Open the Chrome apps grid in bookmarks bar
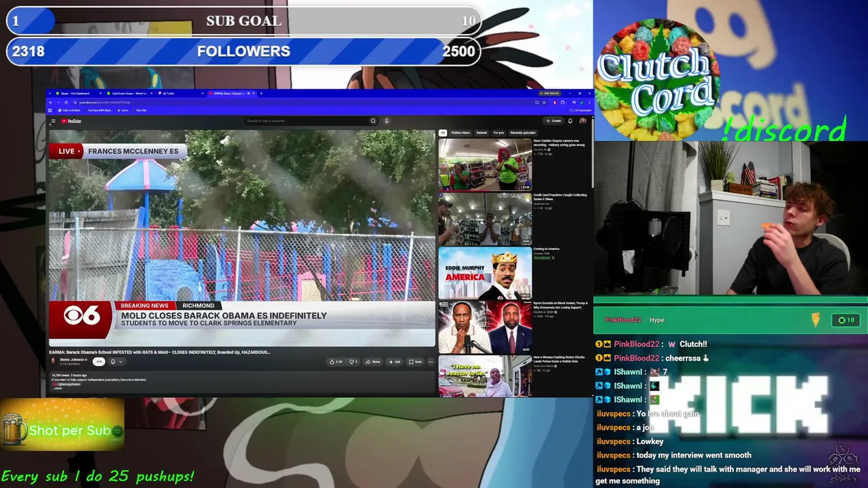The height and width of the screenshot is (488, 868). click(x=50, y=110)
